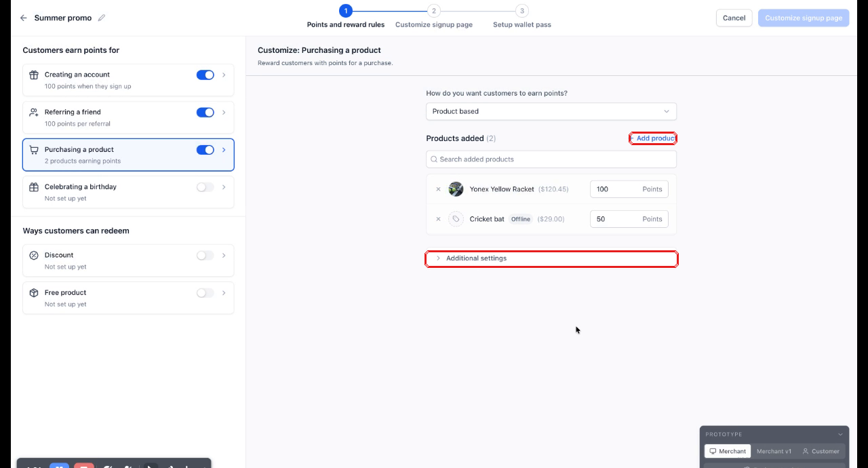Enable the Discount redemption toggle

pyautogui.click(x=205, y=256)
